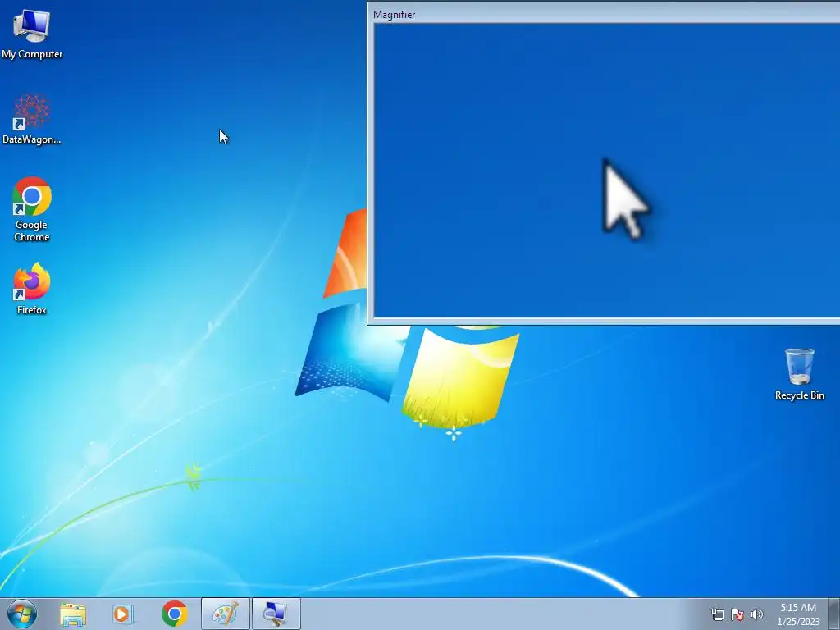
Task: Open the network tray icon
Action: (717, 614)
